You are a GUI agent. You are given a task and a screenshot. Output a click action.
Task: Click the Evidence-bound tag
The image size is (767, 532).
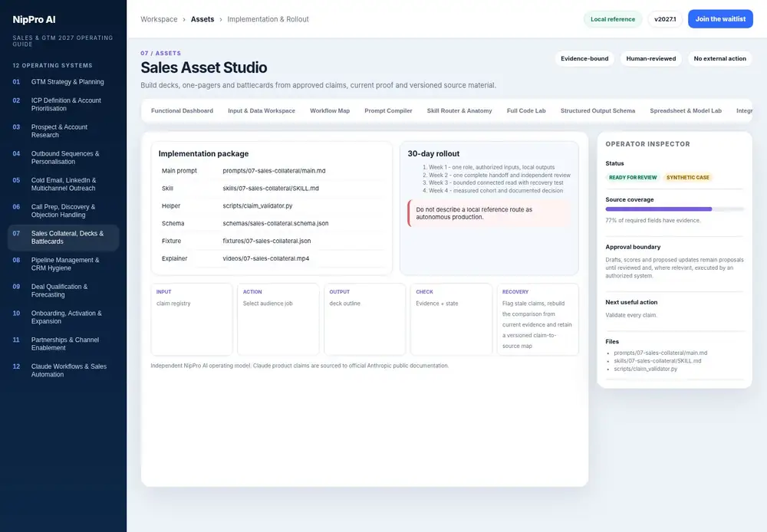click(584, 59)
